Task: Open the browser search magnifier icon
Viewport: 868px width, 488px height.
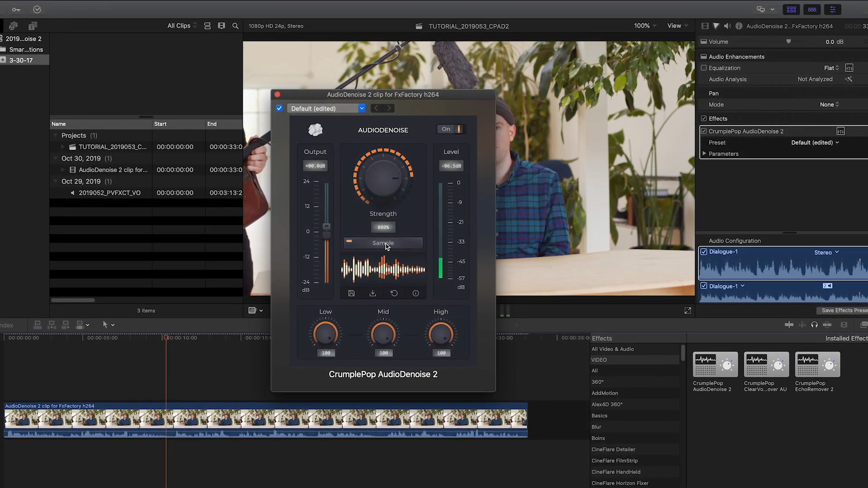Action: 236,26
